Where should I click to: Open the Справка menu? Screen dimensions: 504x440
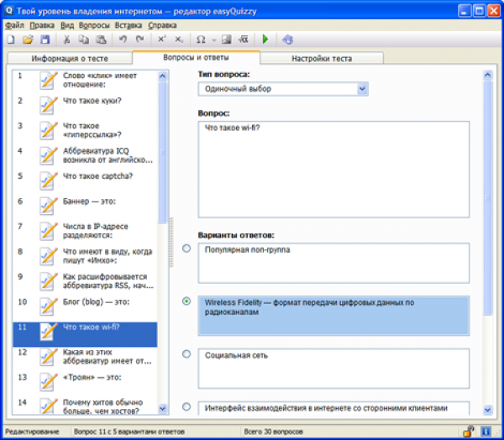point(162,25)
